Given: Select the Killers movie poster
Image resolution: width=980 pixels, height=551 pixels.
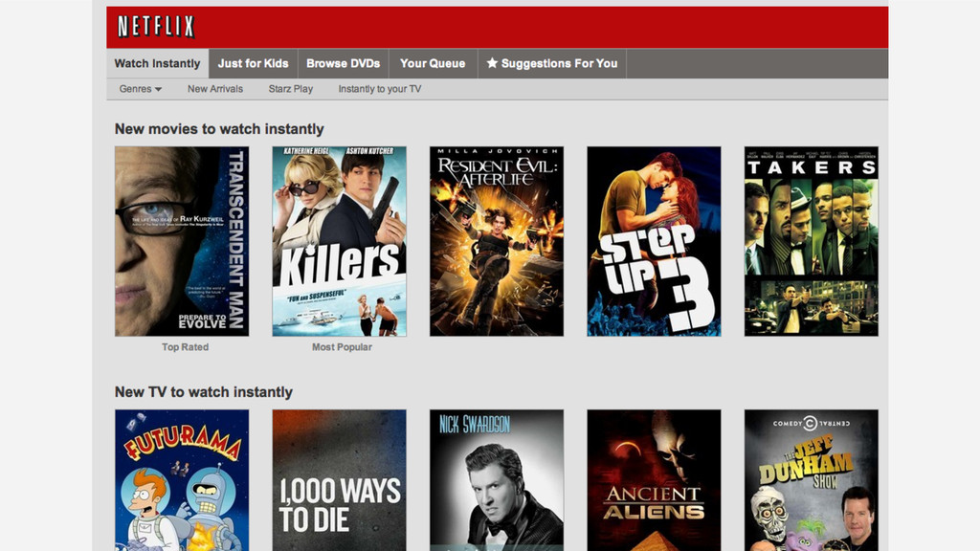Looking at the screenshot, I should (x=340, y=241).
